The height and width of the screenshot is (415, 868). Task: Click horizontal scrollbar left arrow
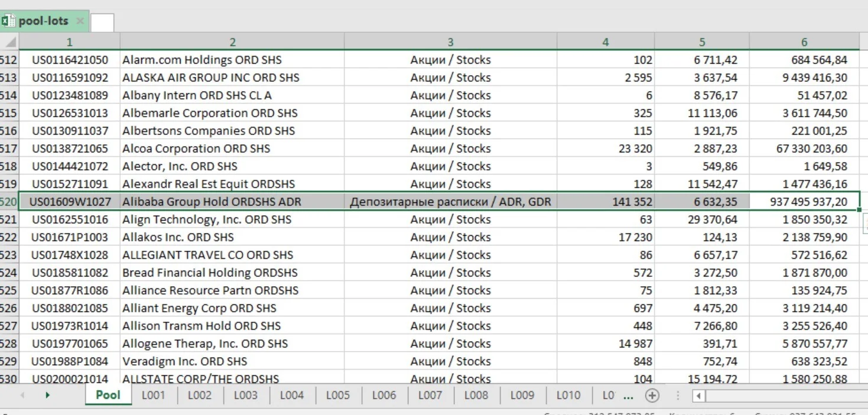(x=699, y=395)
